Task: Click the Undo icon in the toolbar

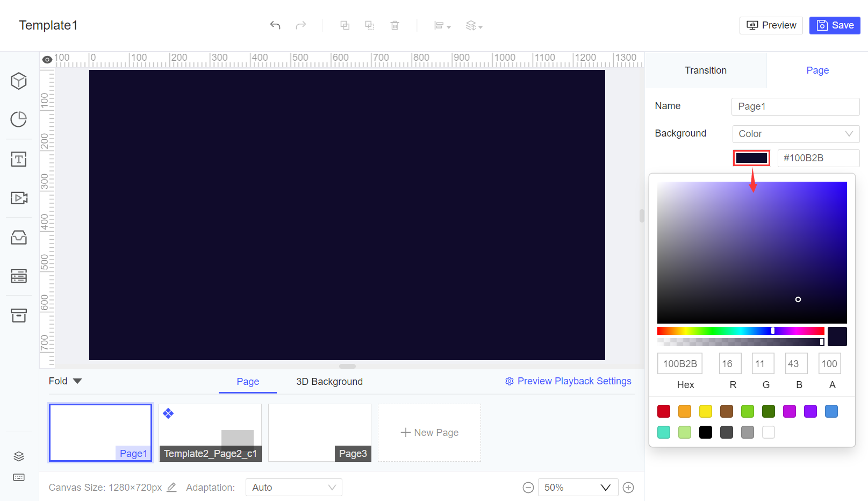Action: (275, 25)
